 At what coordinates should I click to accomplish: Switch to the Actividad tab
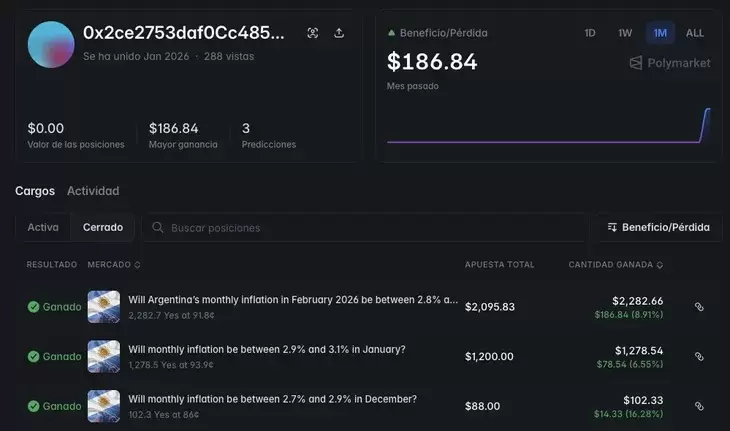click(x=93, y=191)
